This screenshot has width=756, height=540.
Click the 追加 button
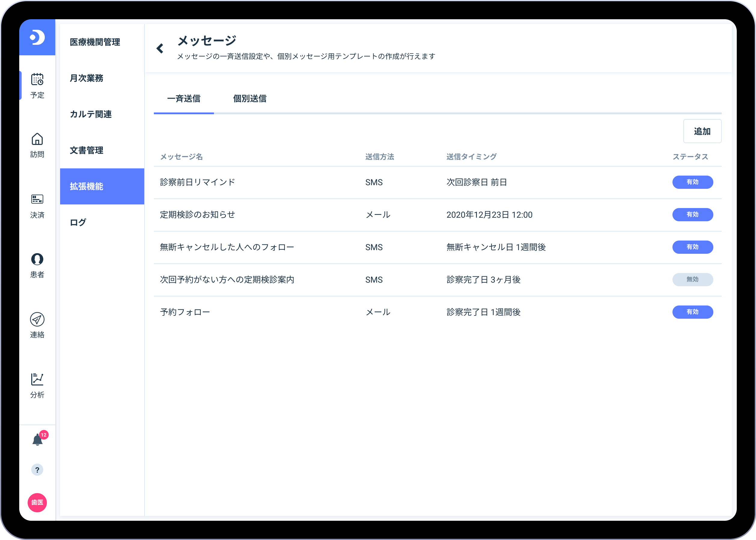702,131
